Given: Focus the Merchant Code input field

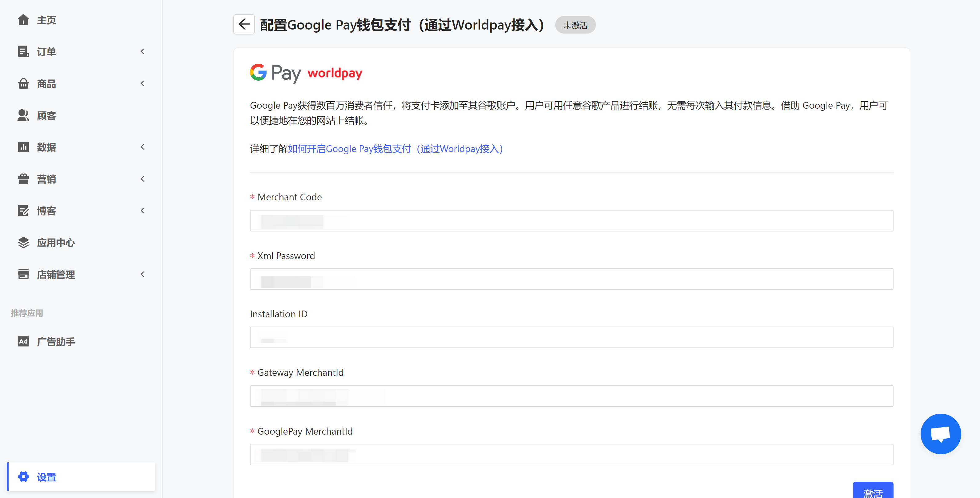Looking at the screenshot, I should pyautogui.click(x=572, y=221).
